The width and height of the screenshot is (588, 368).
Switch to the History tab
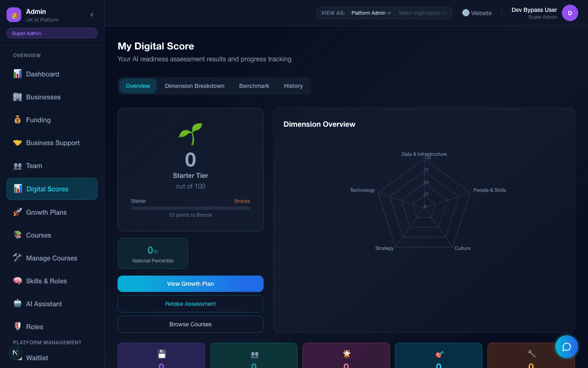[x=293, y=86]
